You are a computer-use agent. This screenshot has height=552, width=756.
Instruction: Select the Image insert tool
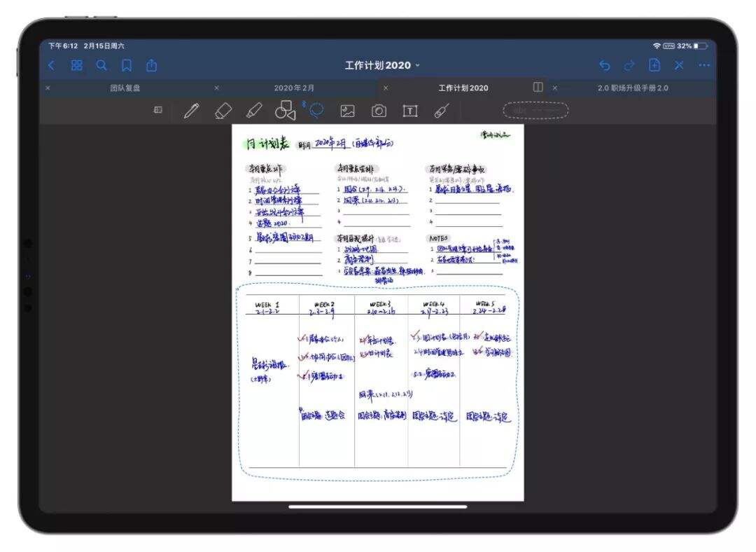coord(348,111)
